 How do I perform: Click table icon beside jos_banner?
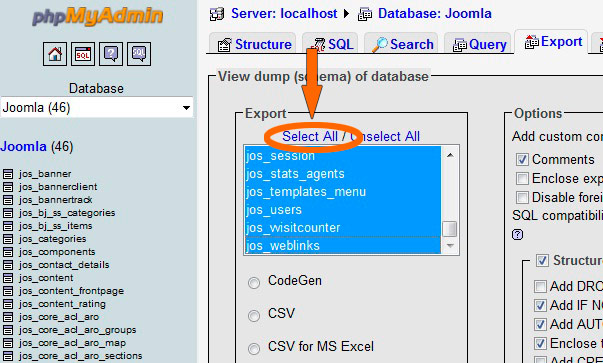(8, 174)
